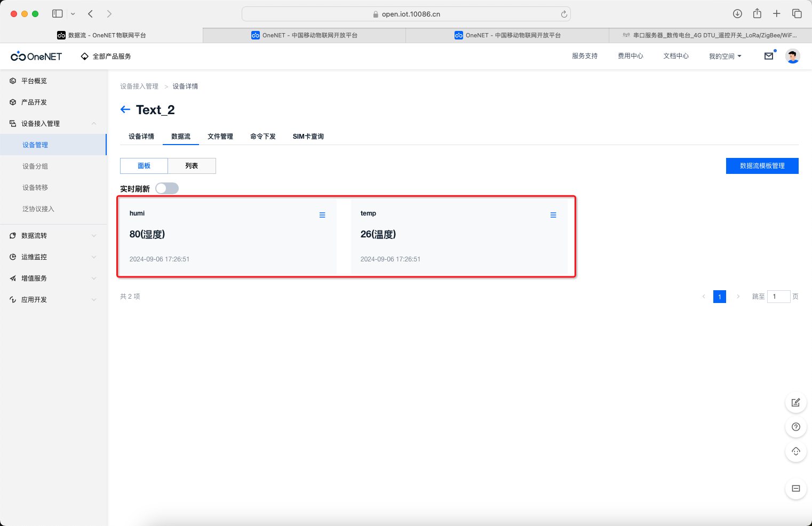Open the mail notifications icon

(x=769, y=56)
